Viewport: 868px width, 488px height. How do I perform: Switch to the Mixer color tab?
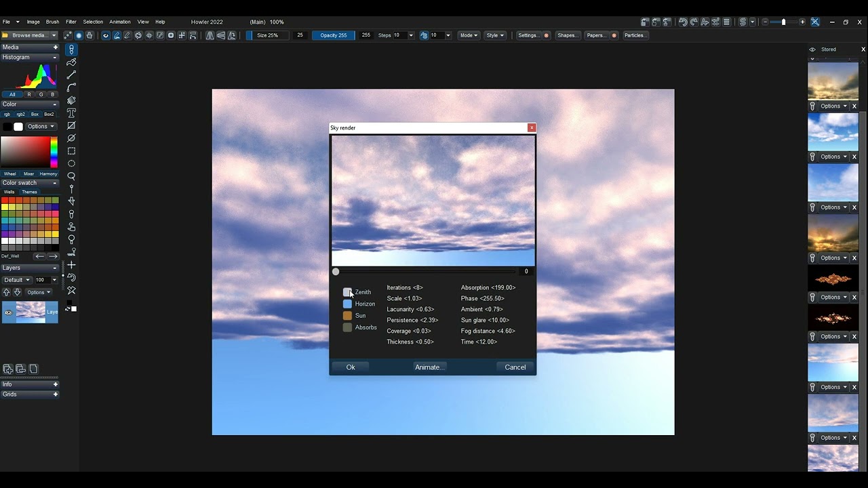click(x=28, y=174)
